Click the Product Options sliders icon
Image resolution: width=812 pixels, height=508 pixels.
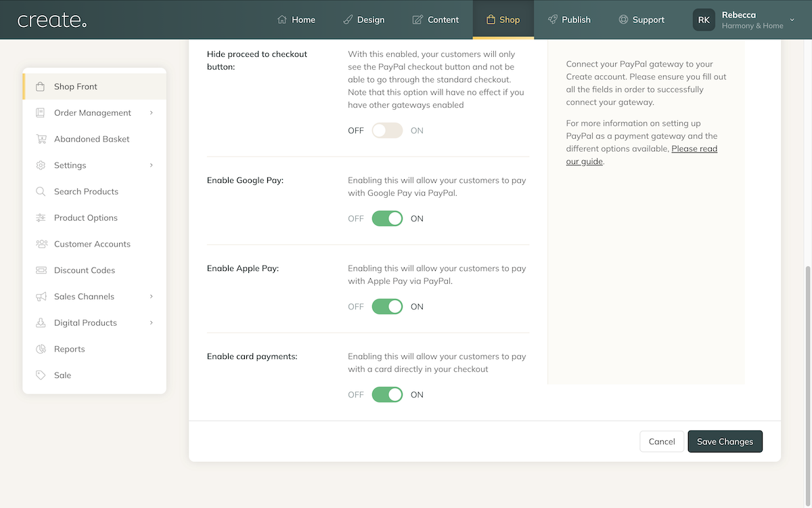[41, 218]
